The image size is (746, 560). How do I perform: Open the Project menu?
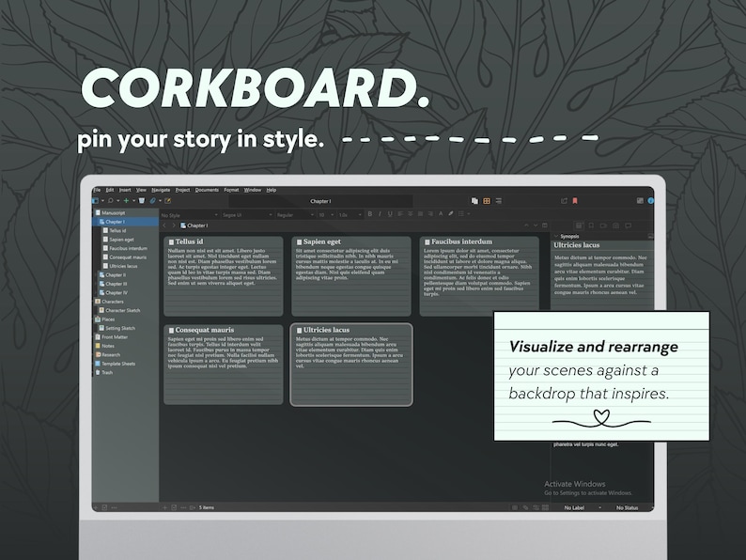click(182, 190)
